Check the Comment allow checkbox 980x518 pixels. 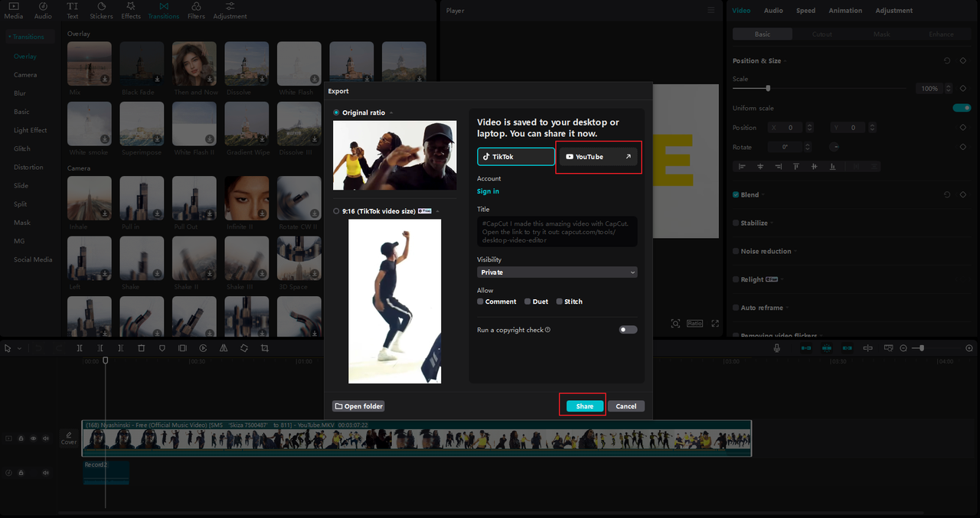click(x=480, y=301)
